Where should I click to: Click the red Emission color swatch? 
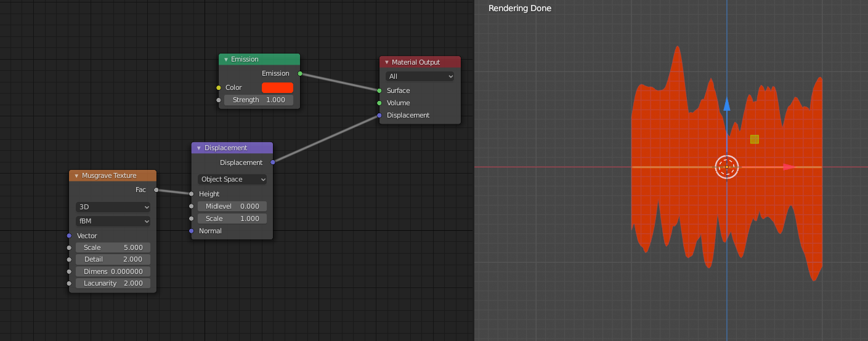pos(277,87)
